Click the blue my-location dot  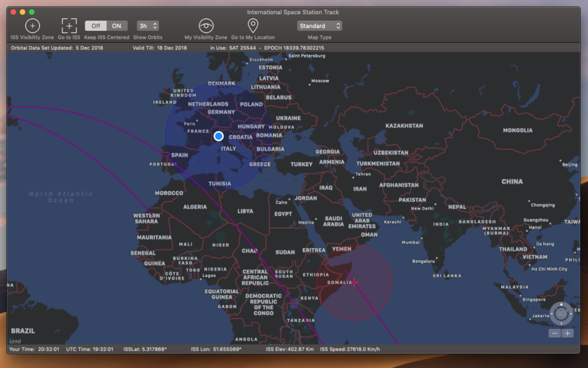(218, 136)
